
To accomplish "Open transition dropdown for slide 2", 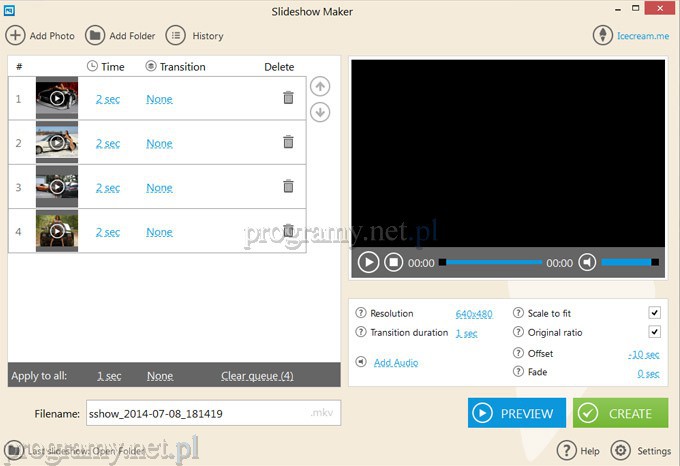I will (159, 144).
